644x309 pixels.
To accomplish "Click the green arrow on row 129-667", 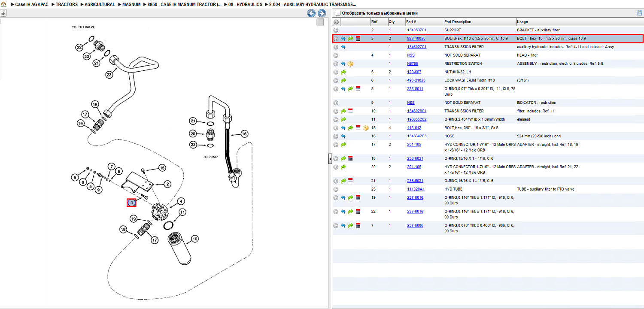I will pyautogui.click(x=343, y=72).
